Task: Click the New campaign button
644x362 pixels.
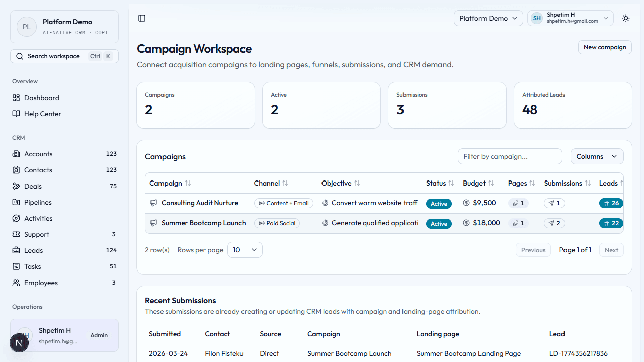Action: pyautogui.click(x=605, y=47)
